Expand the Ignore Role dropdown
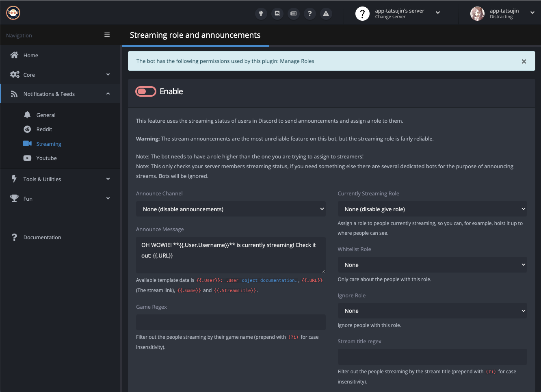The height and width of the screenshot is (392, 541). tap(432, 311)
